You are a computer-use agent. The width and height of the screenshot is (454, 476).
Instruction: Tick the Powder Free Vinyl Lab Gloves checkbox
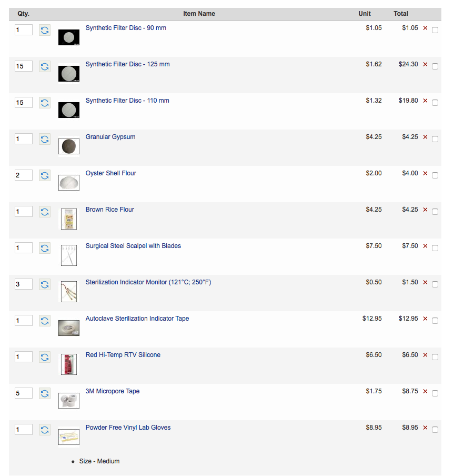(435, 430)
